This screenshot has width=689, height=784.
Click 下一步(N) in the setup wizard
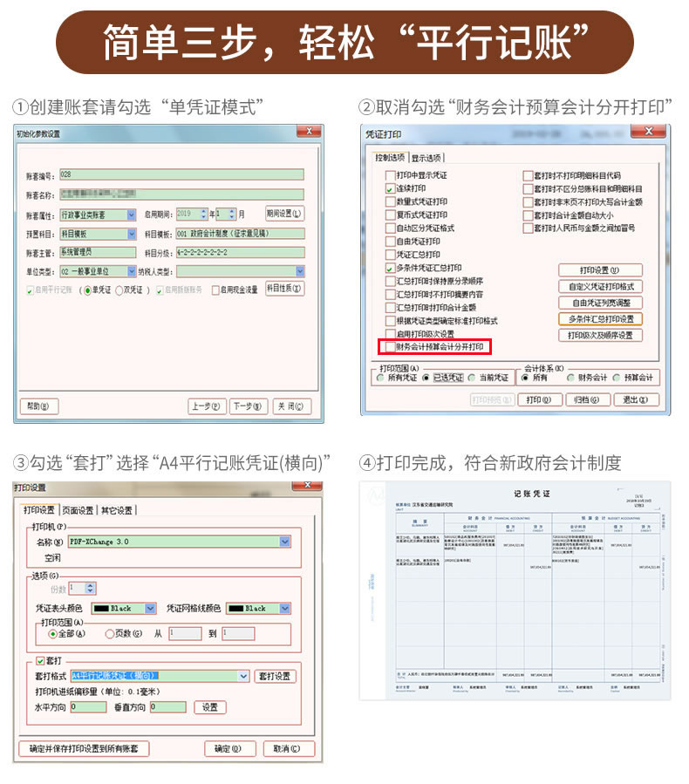click(x=249, y=406)
